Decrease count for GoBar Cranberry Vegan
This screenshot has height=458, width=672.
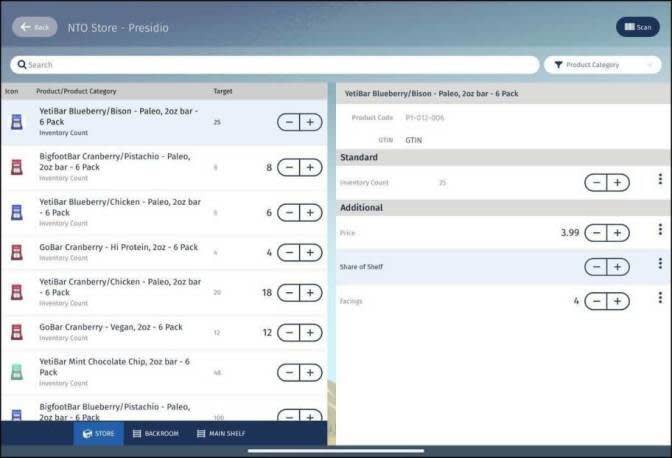point(289,332)
